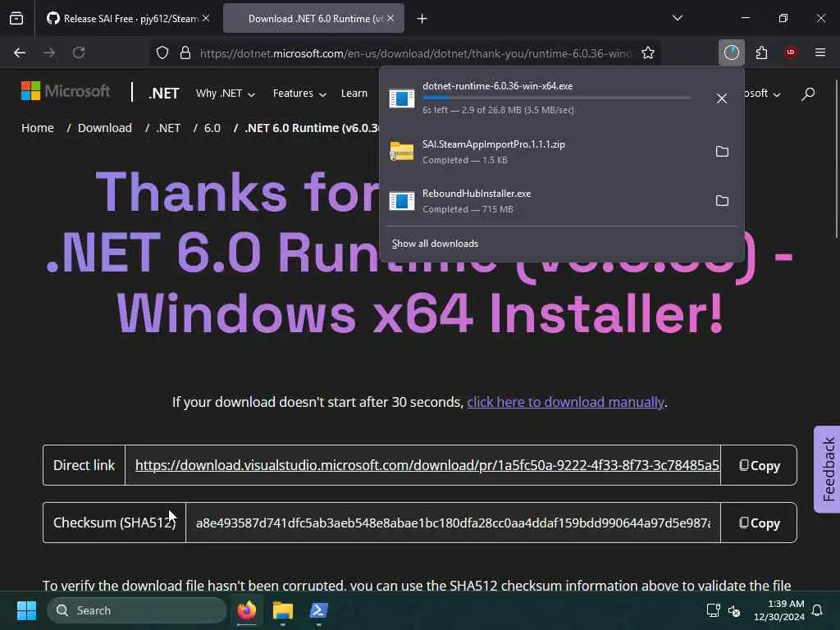Expand the Why .NET menu
The image size is (840, 630).
click(x=226, y=94)
